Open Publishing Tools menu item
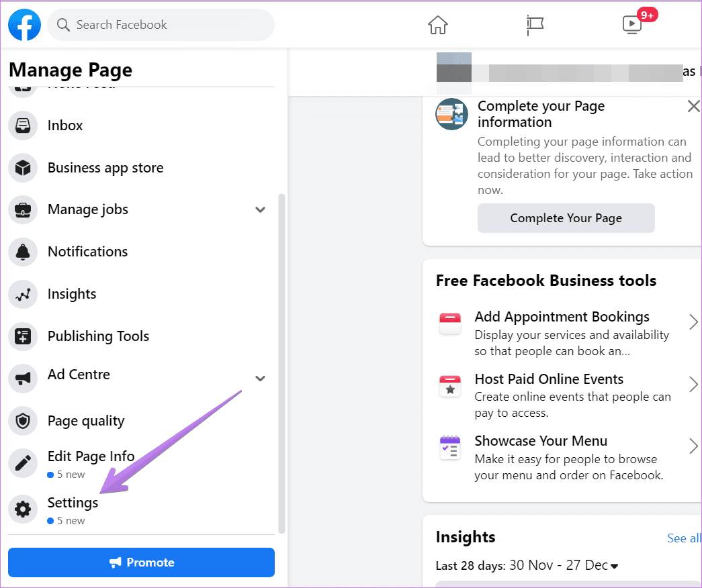Screen dimensions: 702x588 [141, 336]
